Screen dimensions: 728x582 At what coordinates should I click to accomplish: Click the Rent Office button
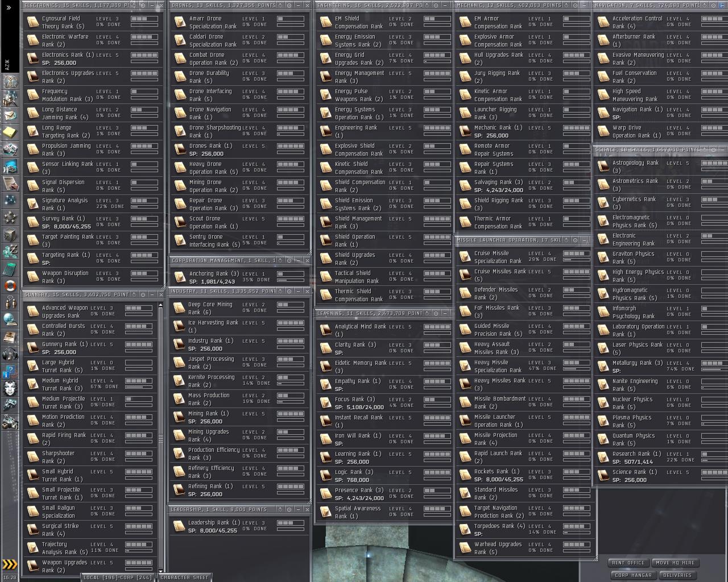(628, 563)
